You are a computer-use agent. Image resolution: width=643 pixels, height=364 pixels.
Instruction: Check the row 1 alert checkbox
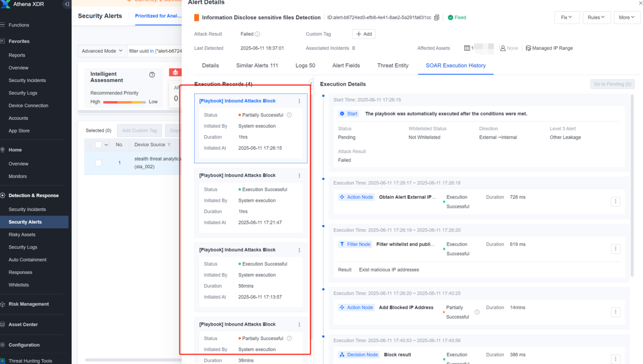point(98,163)
